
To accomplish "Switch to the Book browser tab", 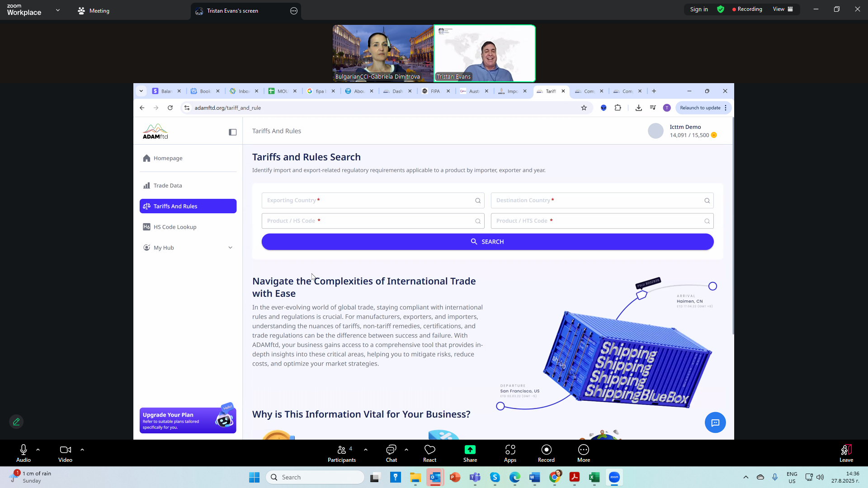I will click(206, 91).
